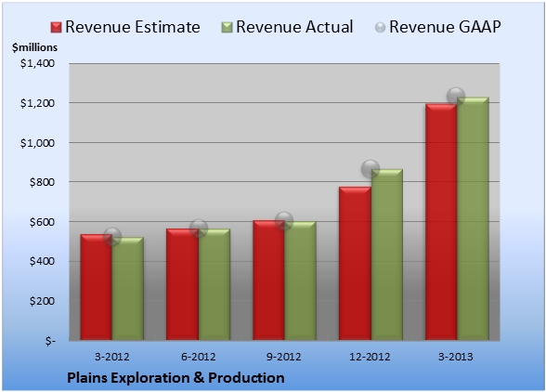The width and height of the screenshot is (546, 392).
Task: Click the GAAP sphere marker above 3-2013
Action: pyautogui.click(x=456, y=96)
